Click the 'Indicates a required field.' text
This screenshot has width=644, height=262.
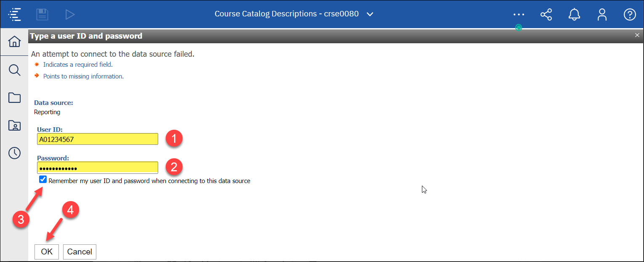click(x=78, y=65)
